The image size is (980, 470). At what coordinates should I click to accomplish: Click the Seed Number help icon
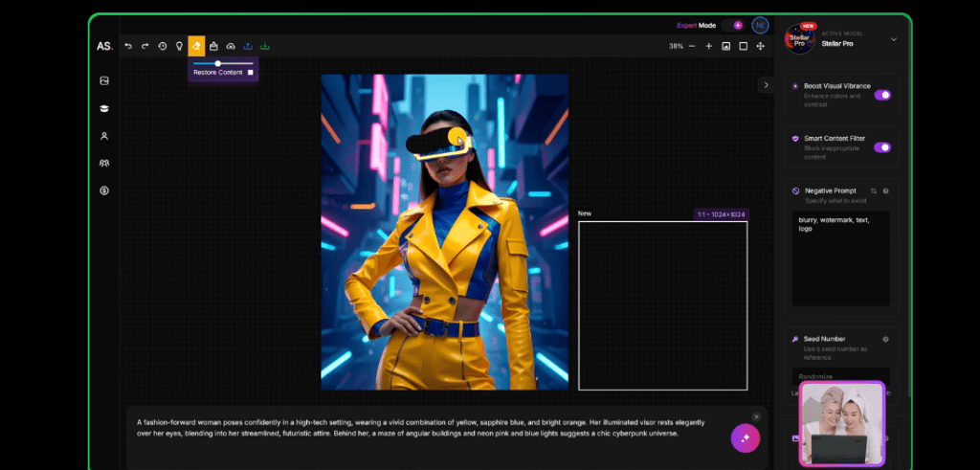[885, 339]
